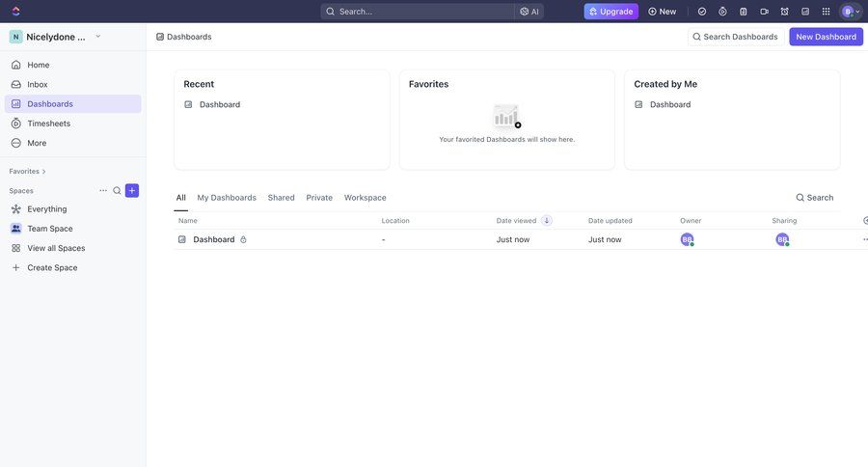The height and width of the screenshot is (467, 868).
Task: Open the time tracker stopwatch icon
Action: tap(722, 11)
